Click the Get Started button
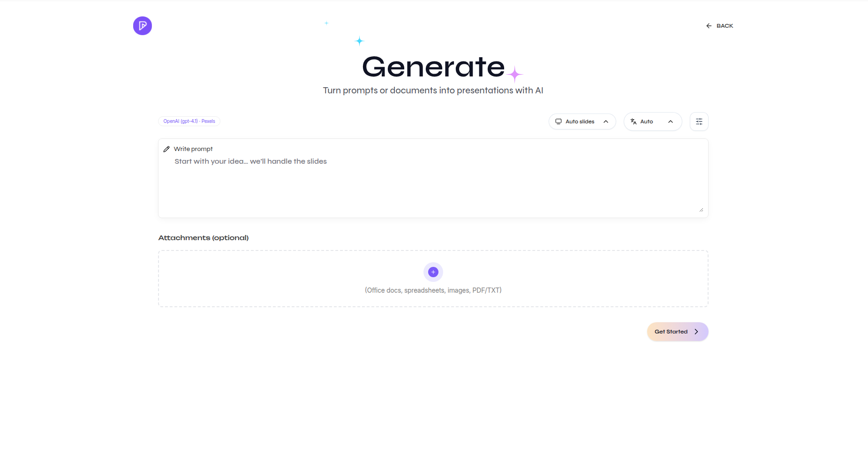 point(677,332)
